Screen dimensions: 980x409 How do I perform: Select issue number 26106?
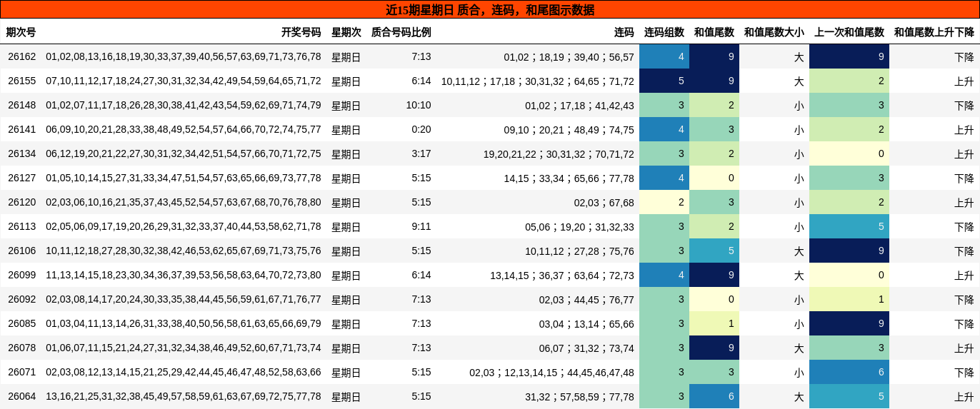[x=21, y=251]
